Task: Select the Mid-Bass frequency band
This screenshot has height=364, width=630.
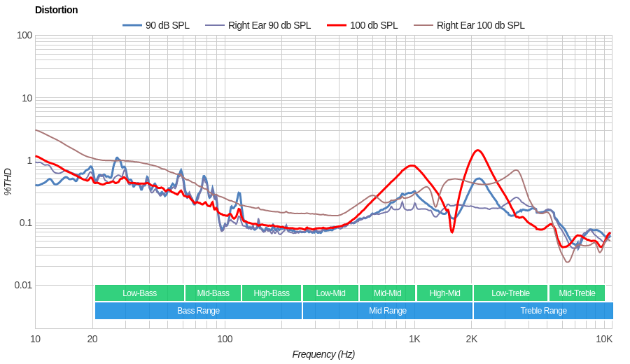Action: pos(213,293)
